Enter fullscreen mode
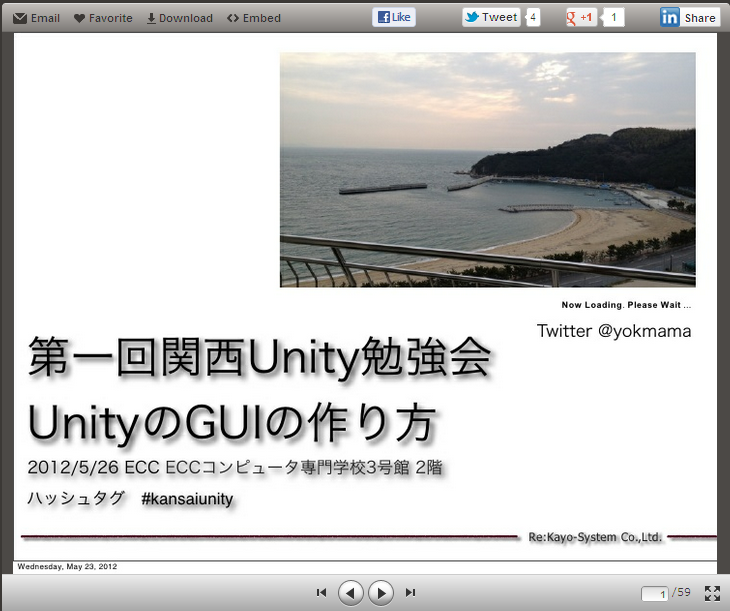The image size is (730, 611). pos(712,593)
